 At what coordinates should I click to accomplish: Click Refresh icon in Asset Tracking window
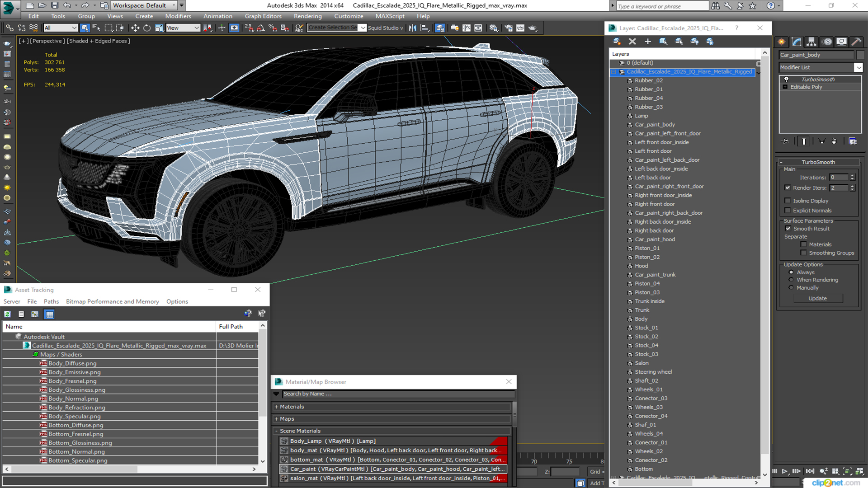(x=8, y=314)
